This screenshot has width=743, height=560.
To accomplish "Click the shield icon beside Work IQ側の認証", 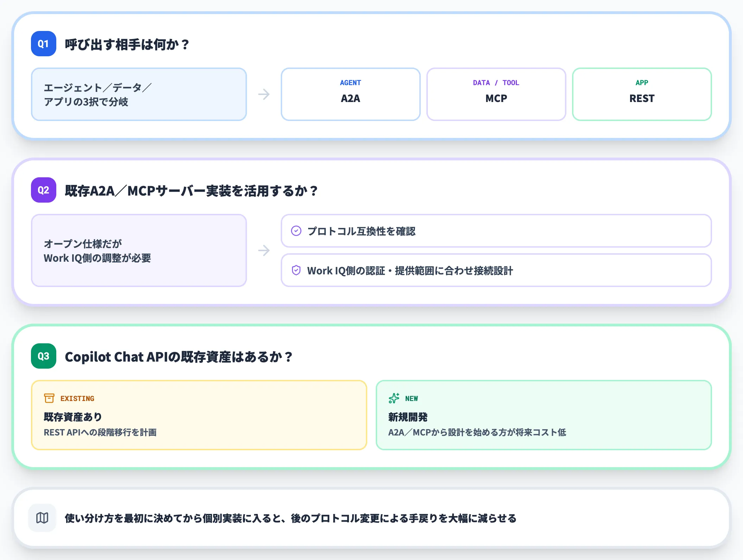I will 296,270.
